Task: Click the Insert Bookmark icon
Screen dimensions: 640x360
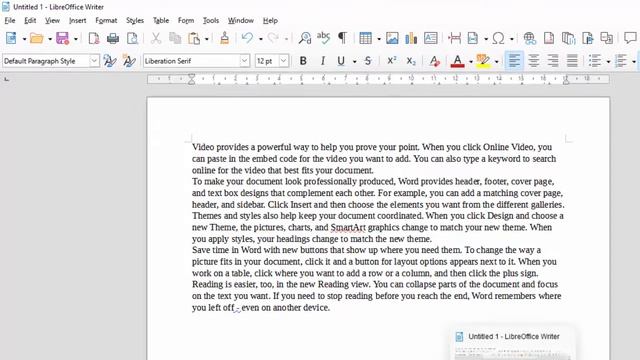Action: 588,38
